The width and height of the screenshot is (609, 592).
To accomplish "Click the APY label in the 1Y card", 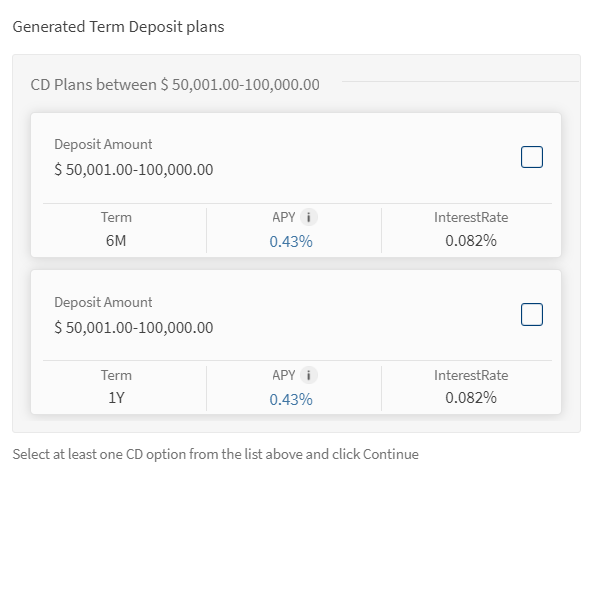I will pos(283,375).
